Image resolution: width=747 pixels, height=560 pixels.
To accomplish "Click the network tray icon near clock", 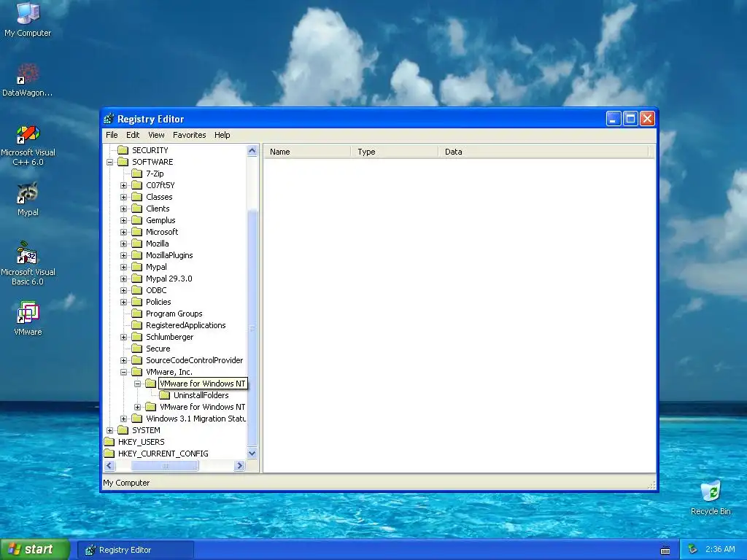I will [693, 550].
